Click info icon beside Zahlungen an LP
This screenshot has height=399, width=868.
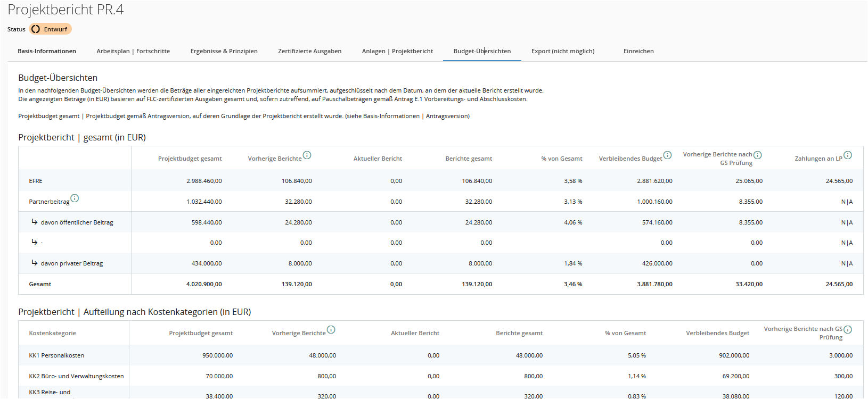click(848, 155)
